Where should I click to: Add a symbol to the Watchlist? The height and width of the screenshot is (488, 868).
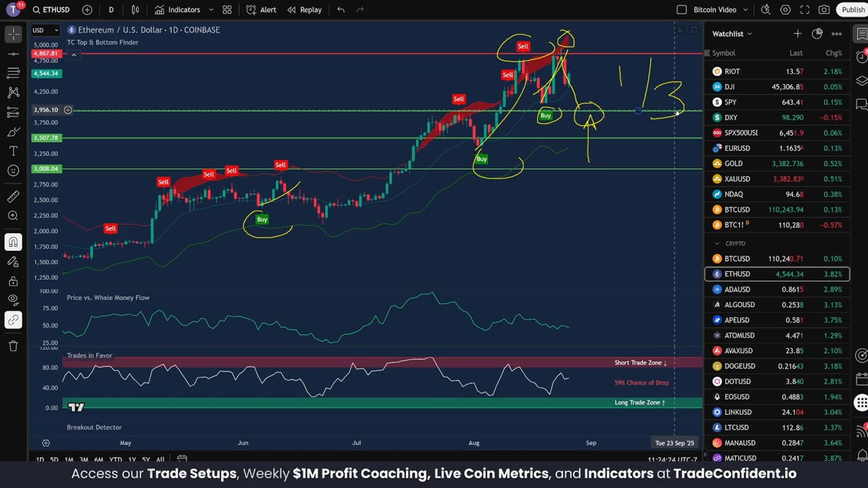[797, 33]
